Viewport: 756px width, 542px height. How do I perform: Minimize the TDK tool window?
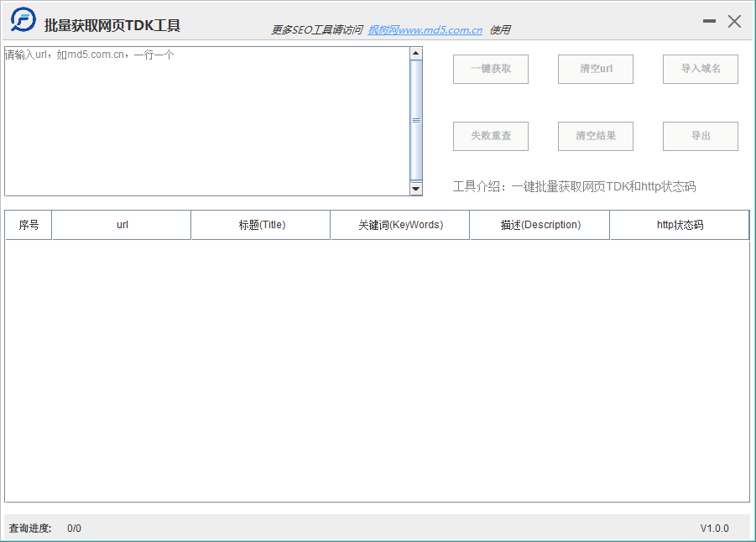710,22
